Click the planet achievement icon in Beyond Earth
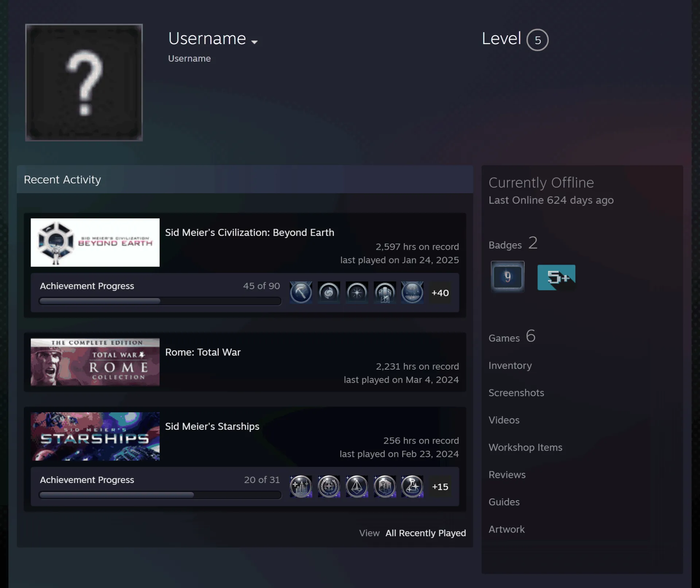This screenshot has height=588, width=700. pos(412,292)
